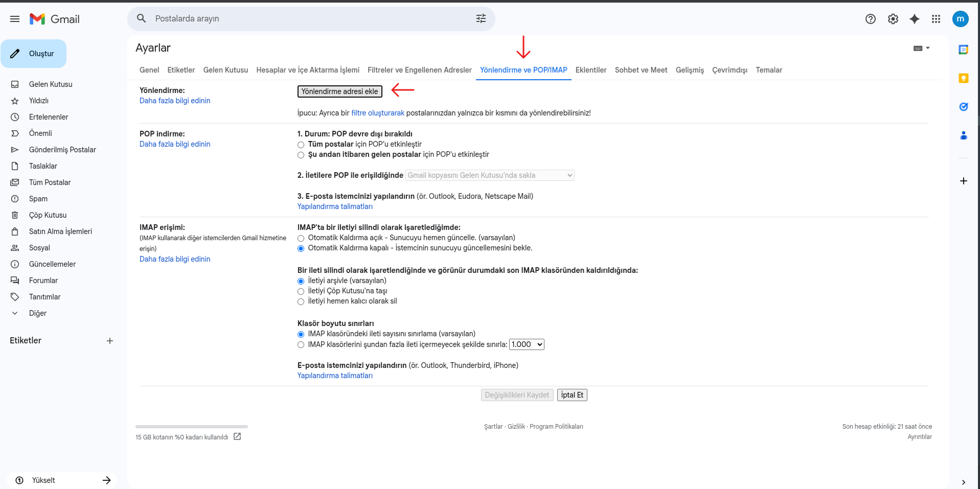
Task: Follow the 'filtre oluşturarak' link
Action: [x=378, y=113]
